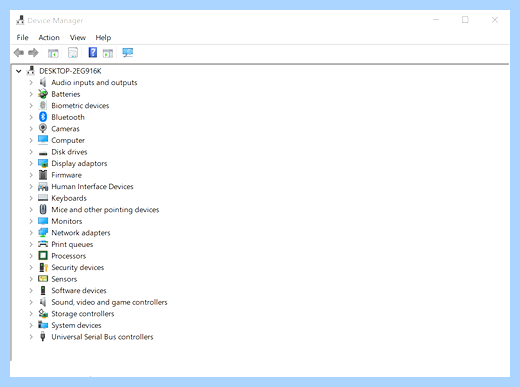The width and height of the screenshot is (520, 387).
Task: Open the View menu
Action: pyautogui.click(x=78, y=37)
